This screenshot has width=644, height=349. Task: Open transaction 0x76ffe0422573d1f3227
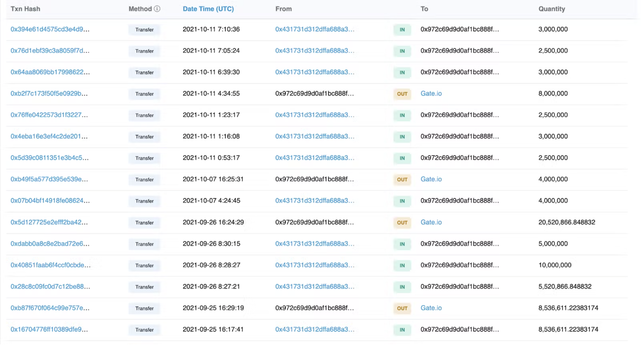(x=49, y=115)
